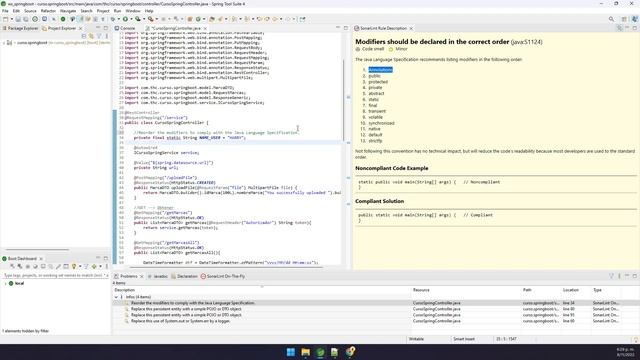Switch to the Package Explorer tab

coord(20,29)
